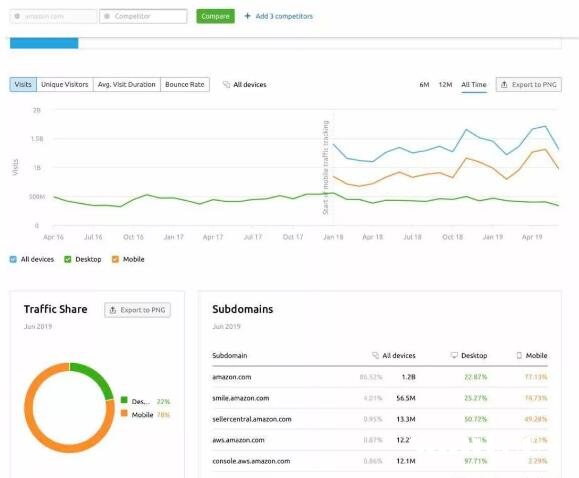Click the blue progress bar at top
Screen dimensions: 579x478
coord(44,43)
